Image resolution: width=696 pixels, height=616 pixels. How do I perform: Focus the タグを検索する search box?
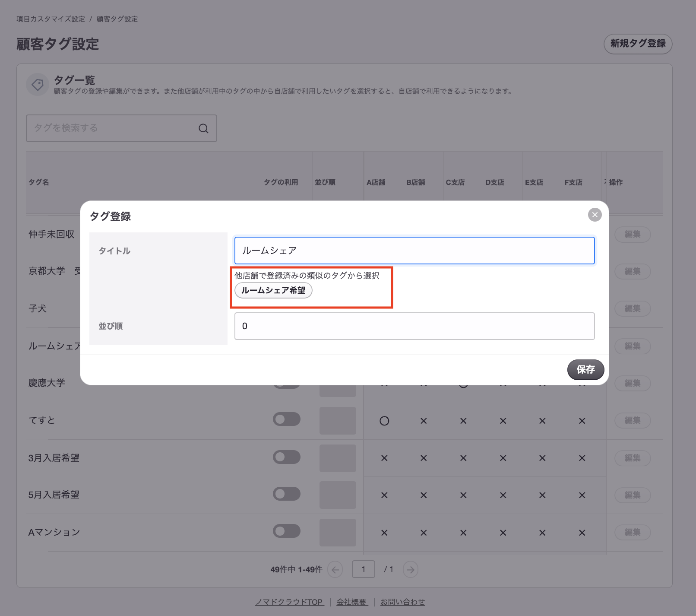point(121,128)
